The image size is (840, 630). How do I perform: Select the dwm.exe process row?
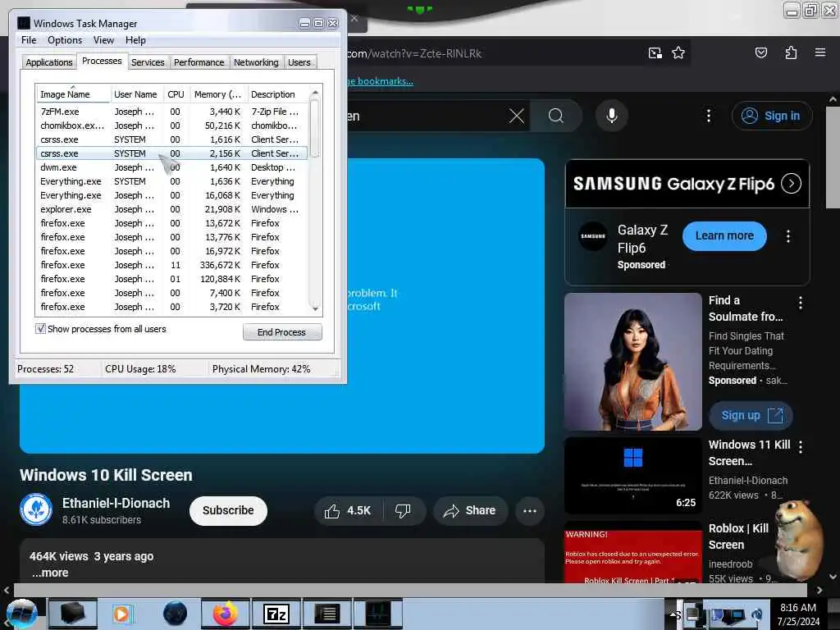click(171, 167)
